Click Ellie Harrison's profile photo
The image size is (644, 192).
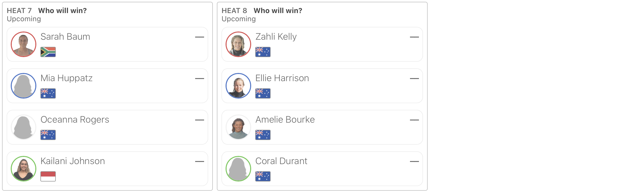[x=238, y=86]
